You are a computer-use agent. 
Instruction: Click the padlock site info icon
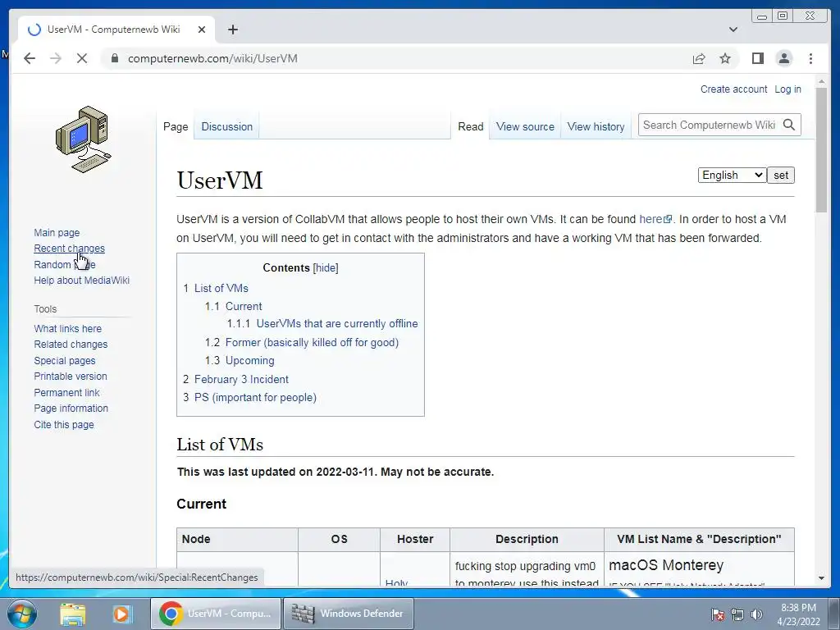(114, 58)
